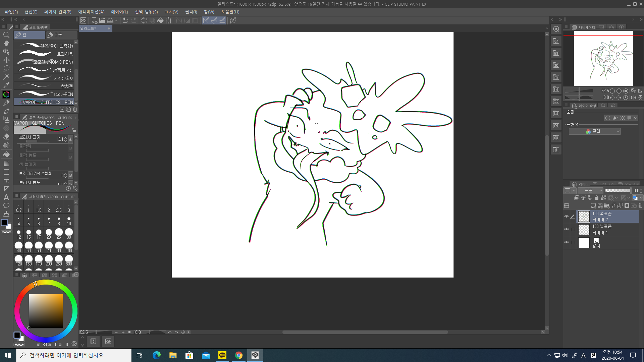This screenshot has width=644, height=362.
Task: Select the Hand move tool
Action: (6, 43)
